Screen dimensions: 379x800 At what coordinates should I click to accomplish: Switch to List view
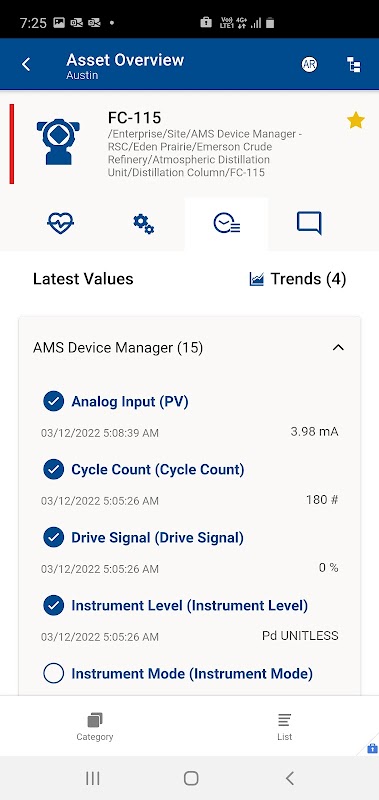click(285, 727)
